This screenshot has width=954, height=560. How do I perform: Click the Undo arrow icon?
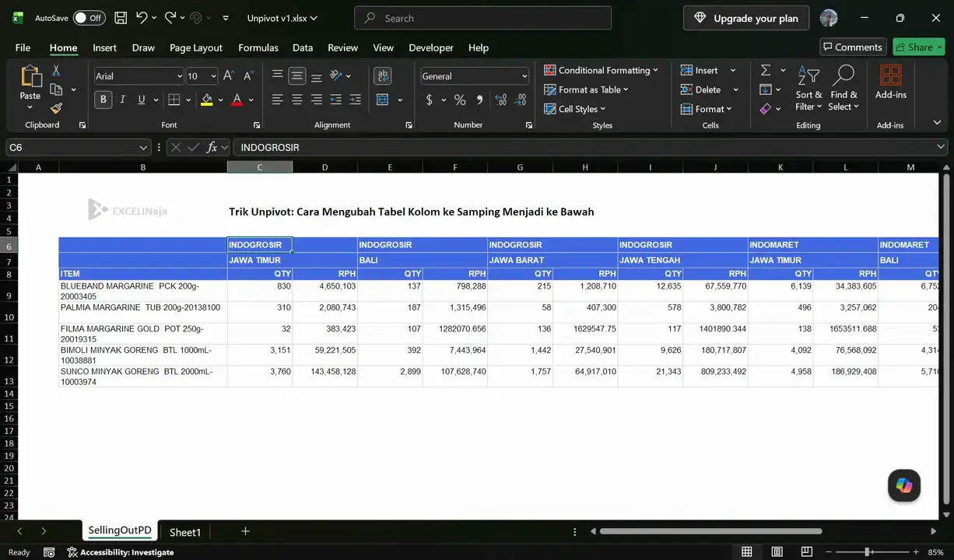click(142, 18)
